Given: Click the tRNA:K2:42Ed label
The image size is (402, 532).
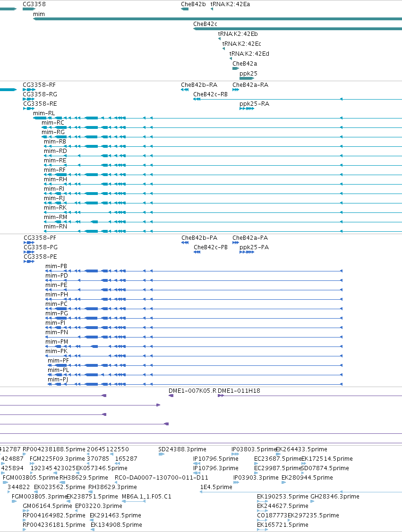Looking at the screenshot, I should click(x=249, y=53).
